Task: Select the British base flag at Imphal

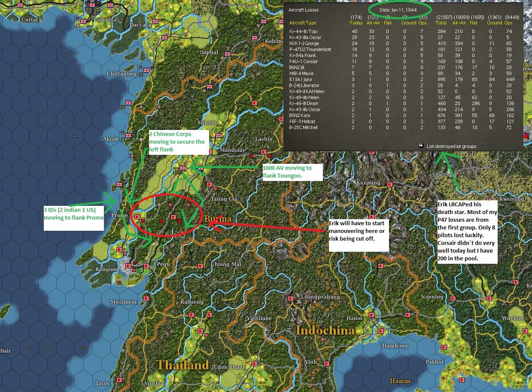Action: pos(228,54)
